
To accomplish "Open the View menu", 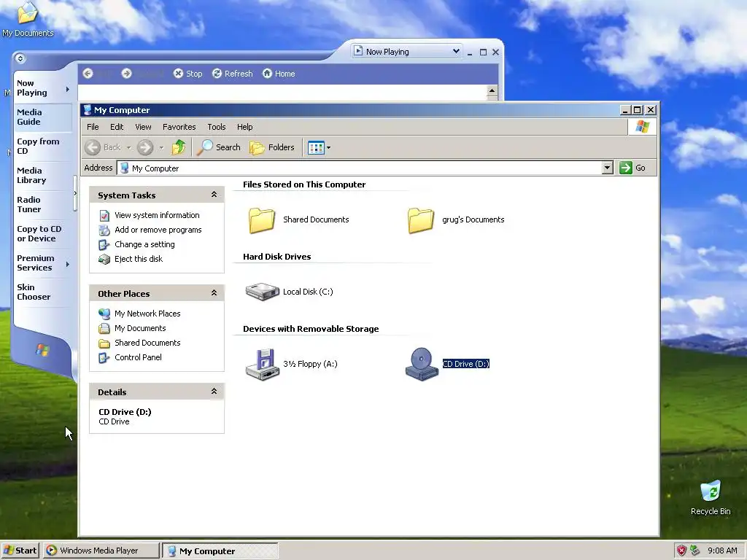I will [x=143, y=127].
